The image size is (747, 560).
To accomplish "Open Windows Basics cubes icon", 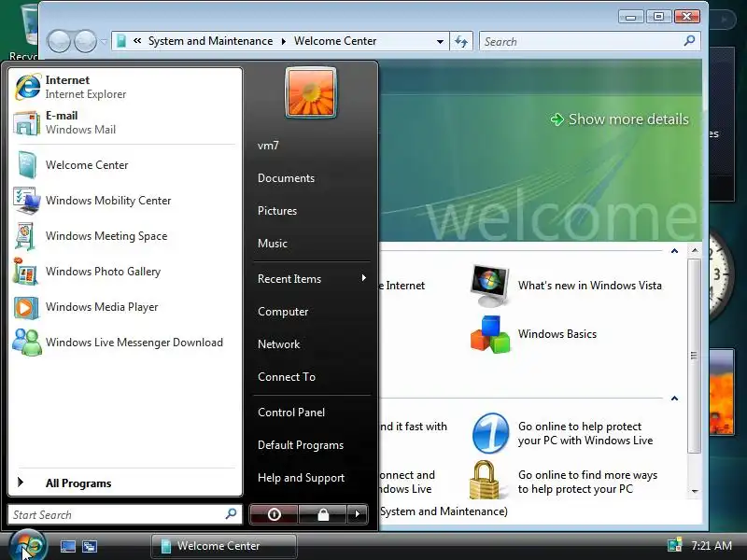I will pos(489,334).
